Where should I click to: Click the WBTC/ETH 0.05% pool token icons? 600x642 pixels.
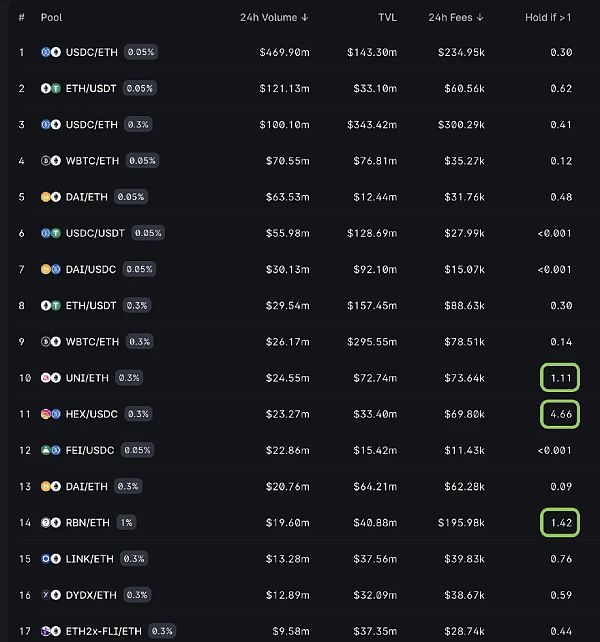[51, 160]
